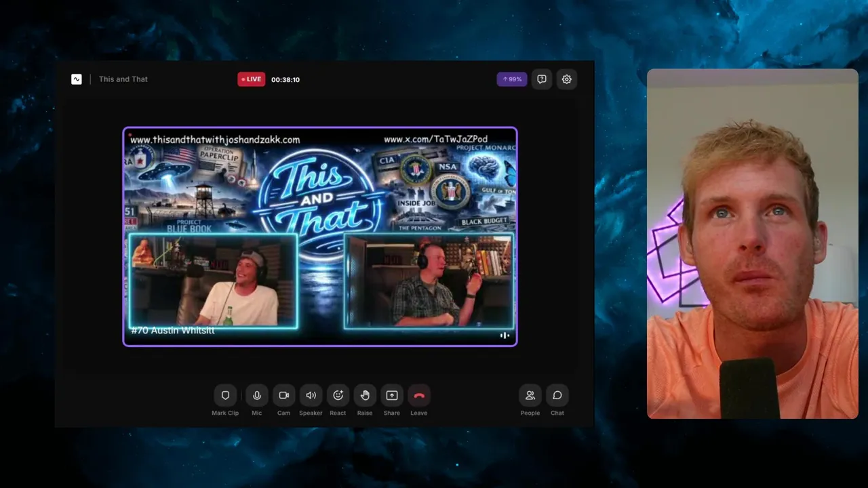Mute the microphone with Mic button
Viewport: 868px width, 488px height.
(x=256, y=395)
